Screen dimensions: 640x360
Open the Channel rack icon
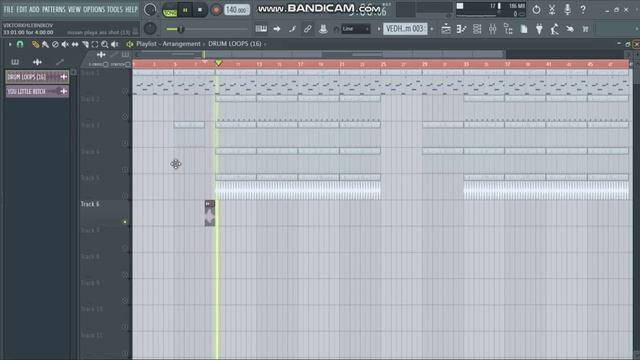pyautogui.click(x=477, y=29)
